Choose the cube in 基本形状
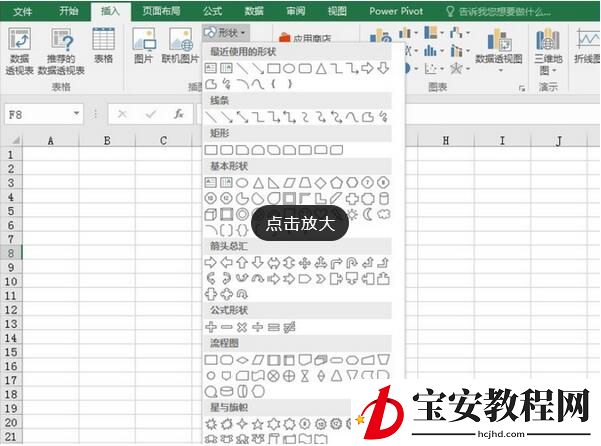601x446 pixels. point(210,214)
